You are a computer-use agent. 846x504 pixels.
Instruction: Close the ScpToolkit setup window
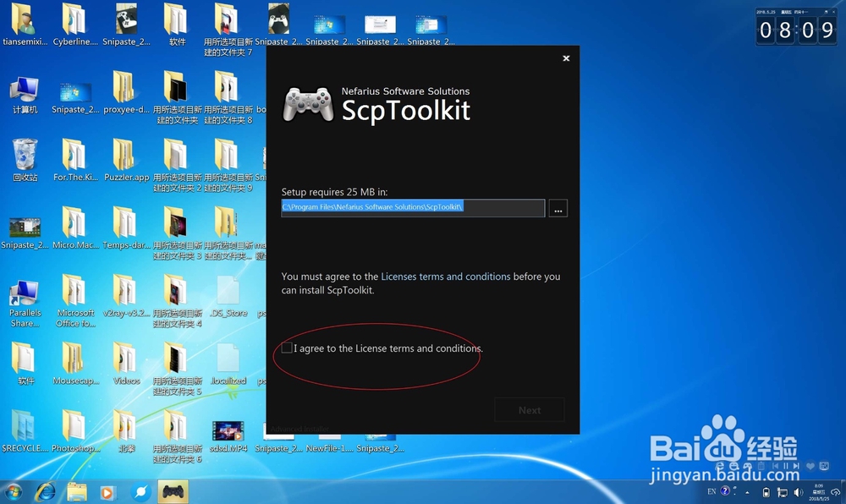click(x=566, y=58)
